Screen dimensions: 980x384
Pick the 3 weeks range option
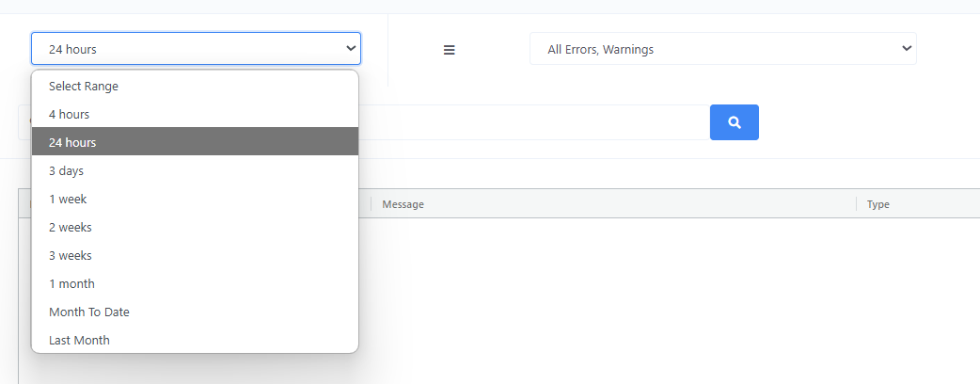pos(195,255)
